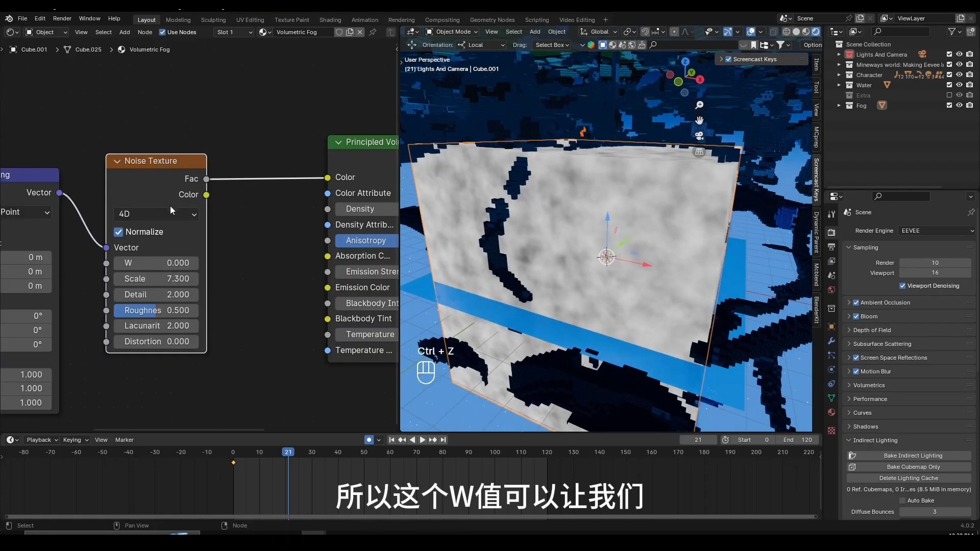Expand the Volumetrics panel
Viewport: 980px width, 551px height.
[x=869, y=385]
